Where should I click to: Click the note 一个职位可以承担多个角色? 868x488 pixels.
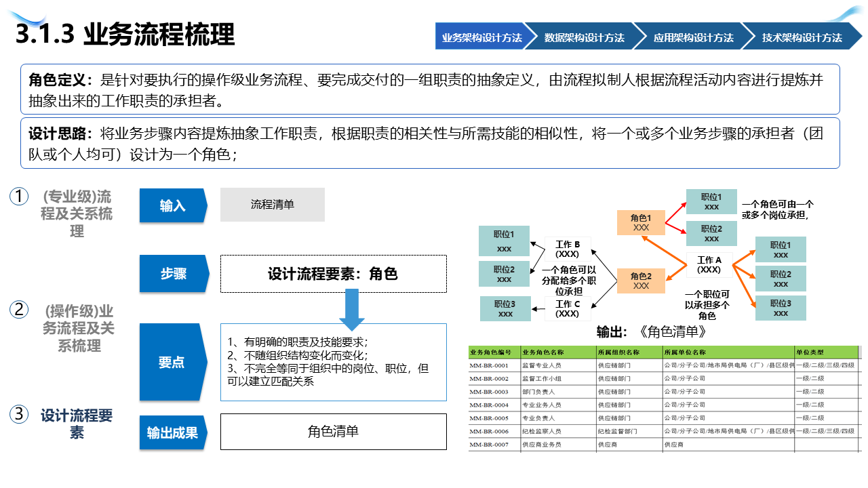[707, 305]
